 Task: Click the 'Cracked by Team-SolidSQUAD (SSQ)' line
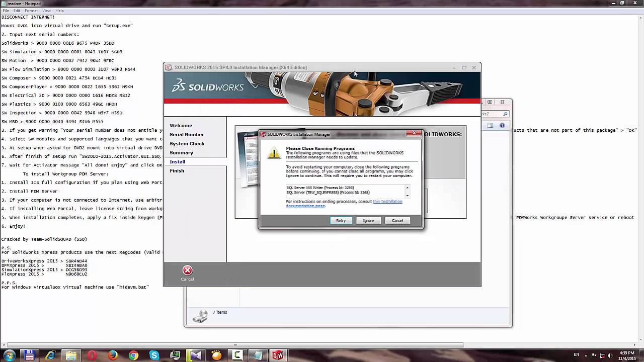pyautogui.click(x=44, y=239)
